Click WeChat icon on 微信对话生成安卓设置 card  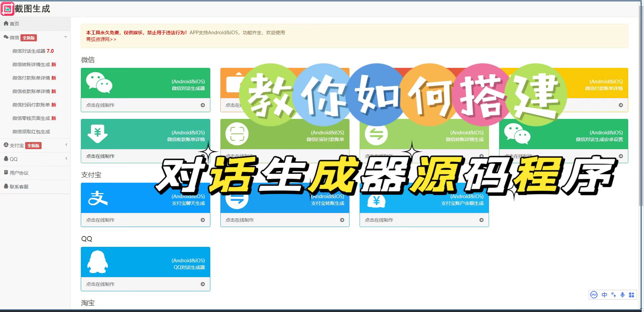pyautogui.click(x=517, y=134)
